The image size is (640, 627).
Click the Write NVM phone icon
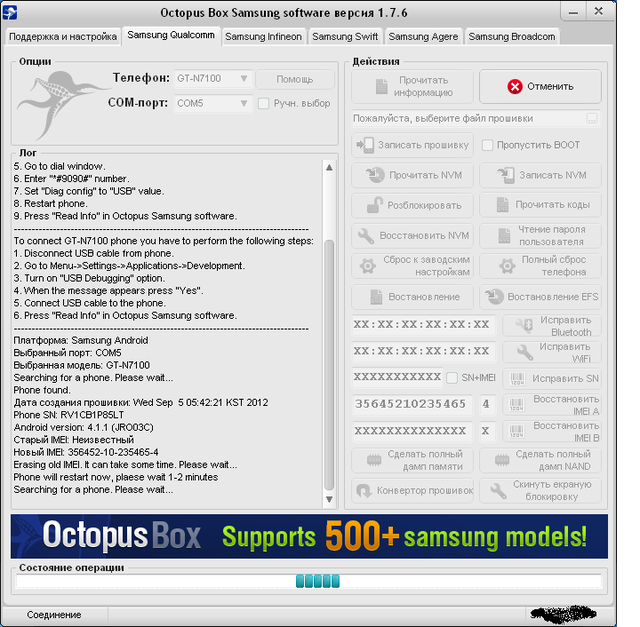pyautogui.click(x=506, y=175)
